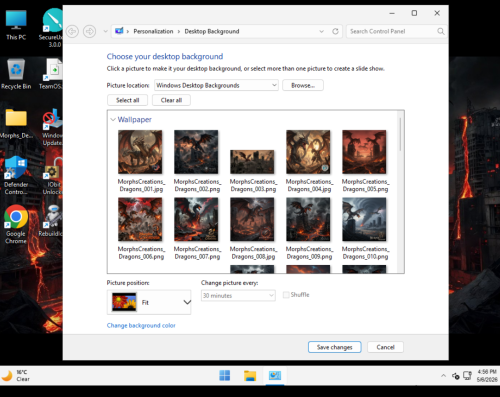Open the Rebuild icon cache shortcut

pyautogui.click(x=51, y=221)
